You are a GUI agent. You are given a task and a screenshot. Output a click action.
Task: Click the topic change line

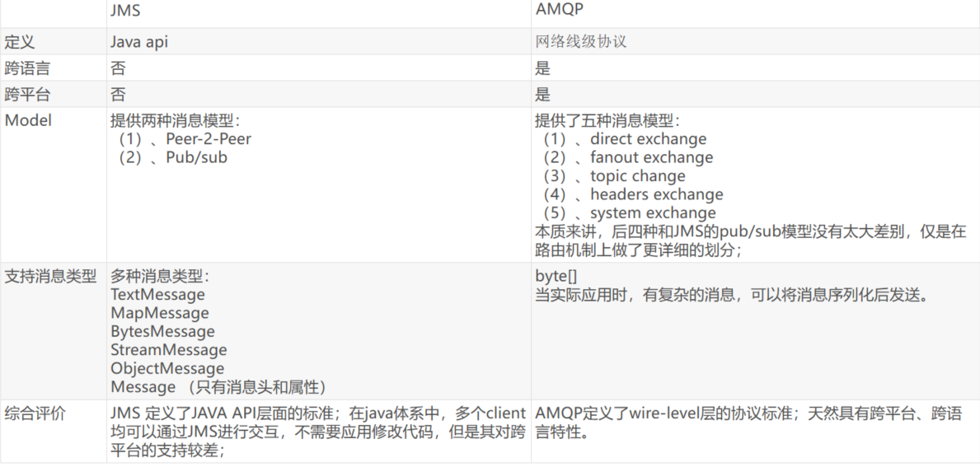coord(614,176)
